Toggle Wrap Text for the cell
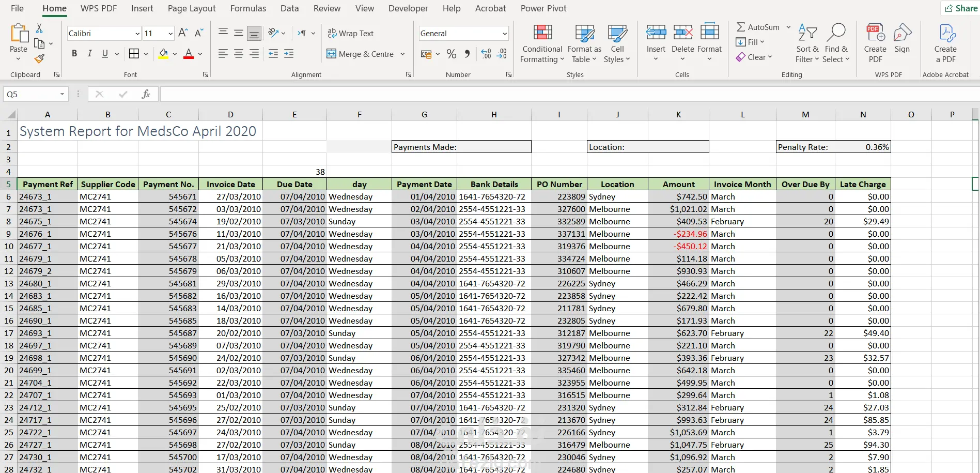This screenshot has width=980, height=473. coord(351,33)
